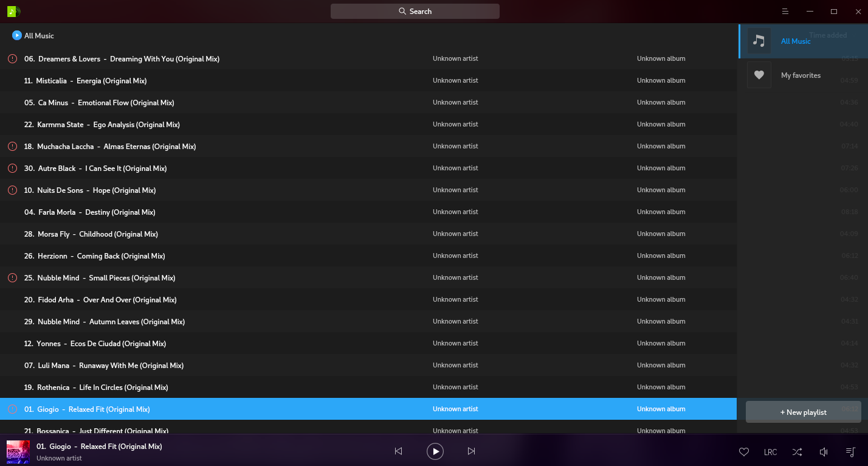Add current song to favorites with heart
This screenshot has height=466, width=868.
coord(743,452)
